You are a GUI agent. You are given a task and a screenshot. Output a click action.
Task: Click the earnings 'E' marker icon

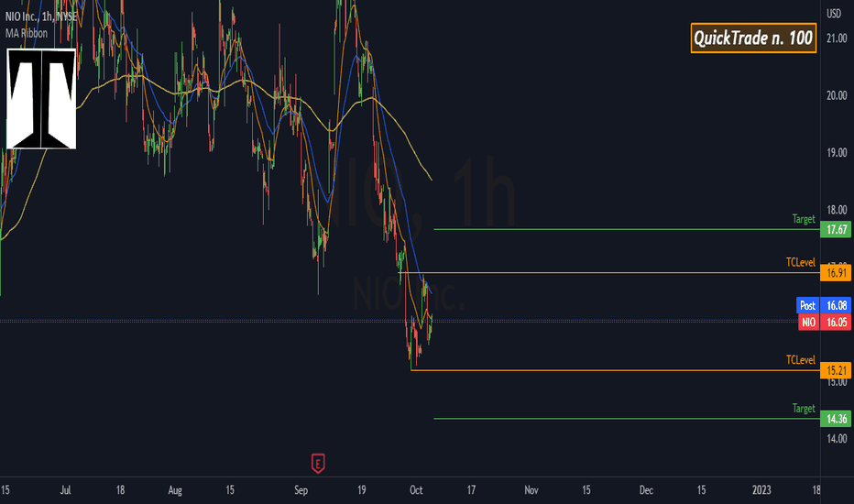(x=318, y=463)
